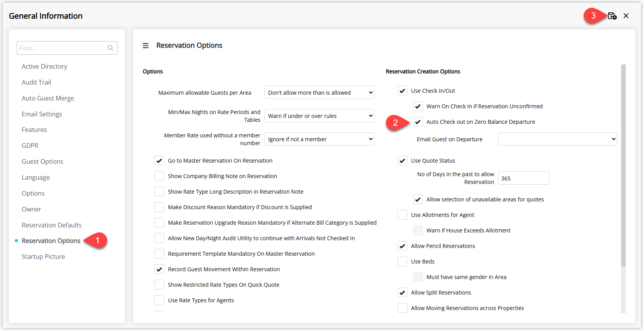This screenshot has width=644, height=331.
Task: Enable Allow New Day/Night Audit Utility checkbox
Action: [x=159, y=238]
